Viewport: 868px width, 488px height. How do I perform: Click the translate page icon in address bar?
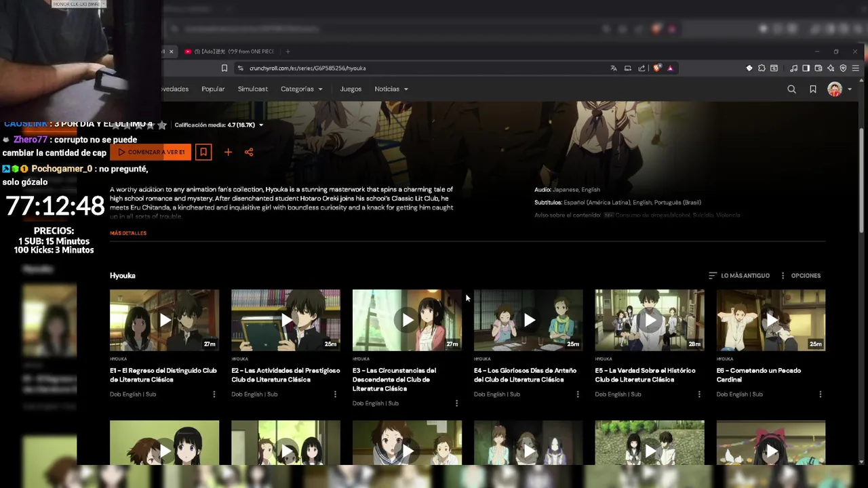click(614, 68)
